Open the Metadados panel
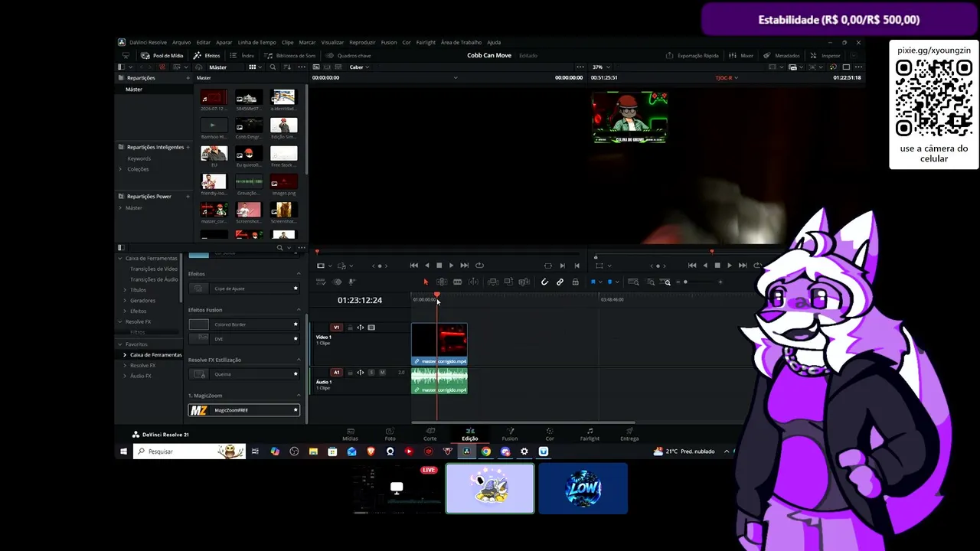This screenshot has width=980, height=551. (x=782, y=56)
